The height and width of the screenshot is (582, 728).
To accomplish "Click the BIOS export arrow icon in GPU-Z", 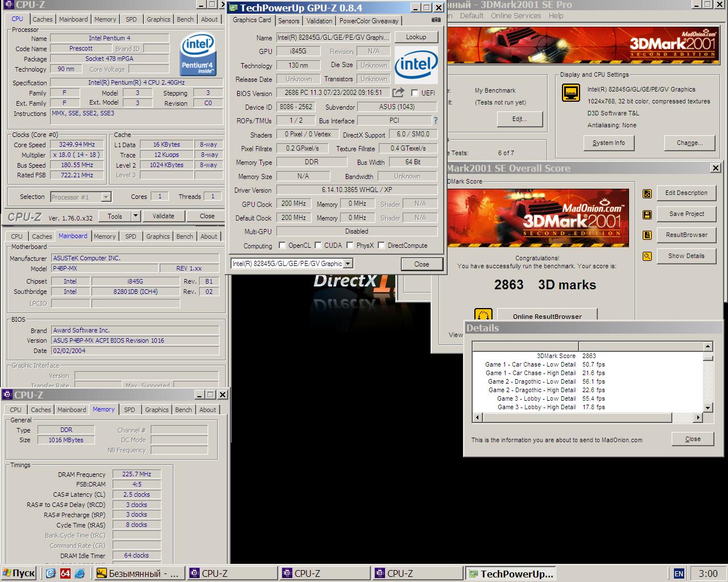I will [x=399, y=93].
